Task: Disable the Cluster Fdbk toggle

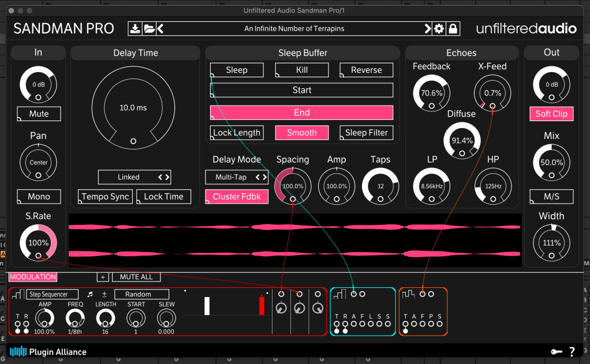Action: (x=236, y=197)
